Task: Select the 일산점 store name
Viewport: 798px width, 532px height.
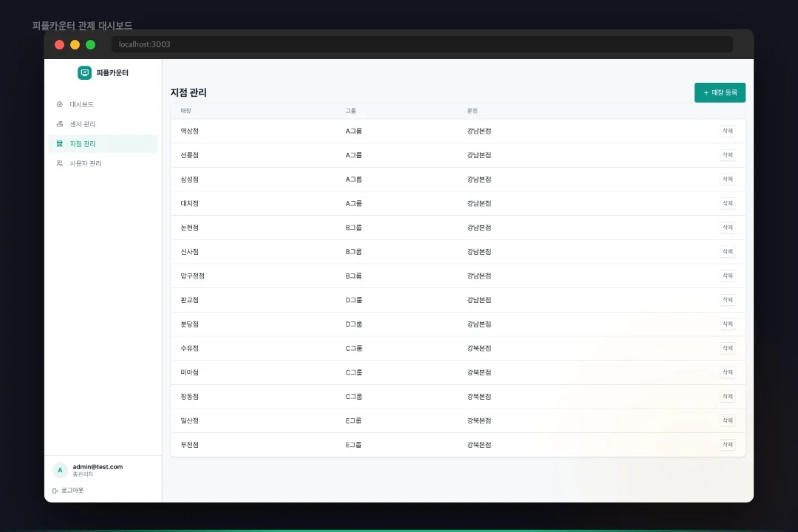Action: [189, 420]
